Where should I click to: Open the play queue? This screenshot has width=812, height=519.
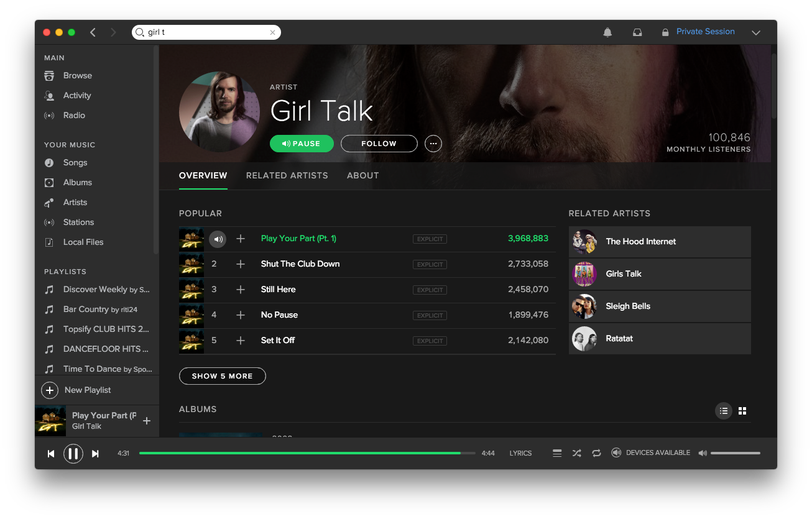coord(557,454)
